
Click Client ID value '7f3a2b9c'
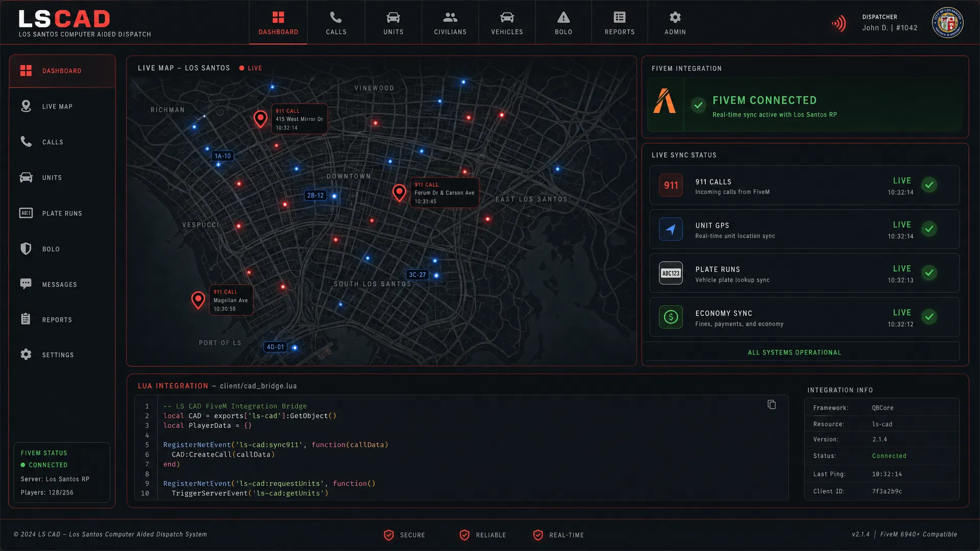coord(887,491)
